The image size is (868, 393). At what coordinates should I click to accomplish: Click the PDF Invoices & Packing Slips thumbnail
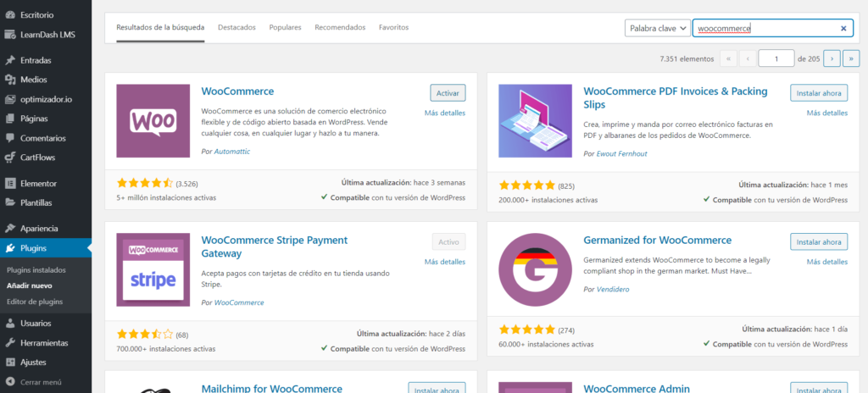point(536,120)
